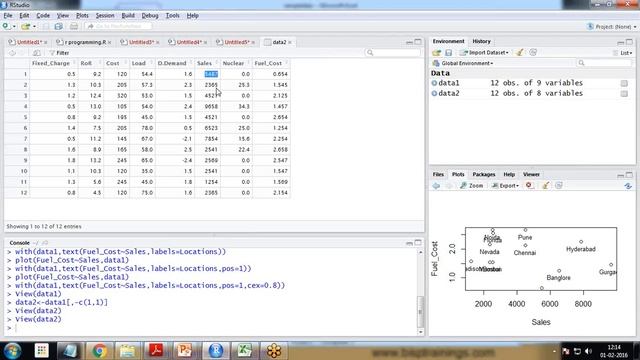
Task: Sort by the D.Demand column header
Action: (174, 63)
